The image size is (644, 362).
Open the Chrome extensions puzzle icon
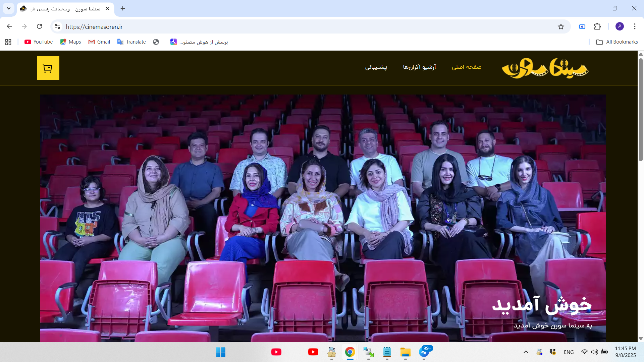tap(597, 26)
